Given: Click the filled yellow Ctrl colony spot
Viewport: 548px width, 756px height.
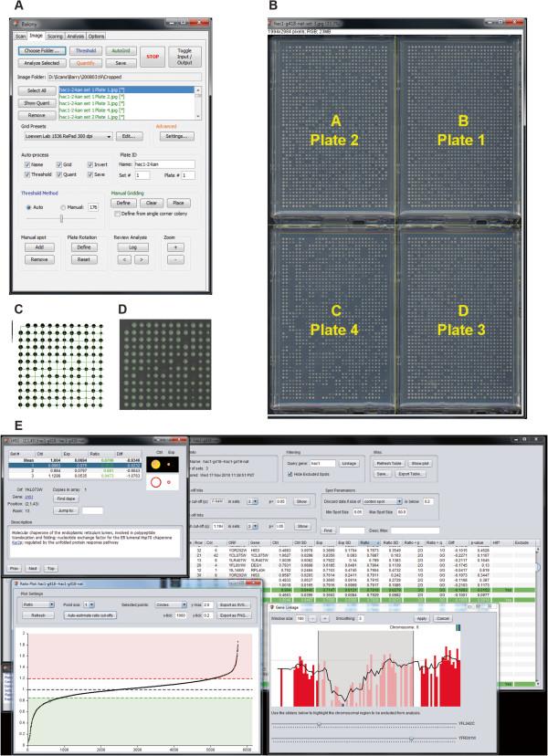Looking at the screenshot, I should (156, 465).
